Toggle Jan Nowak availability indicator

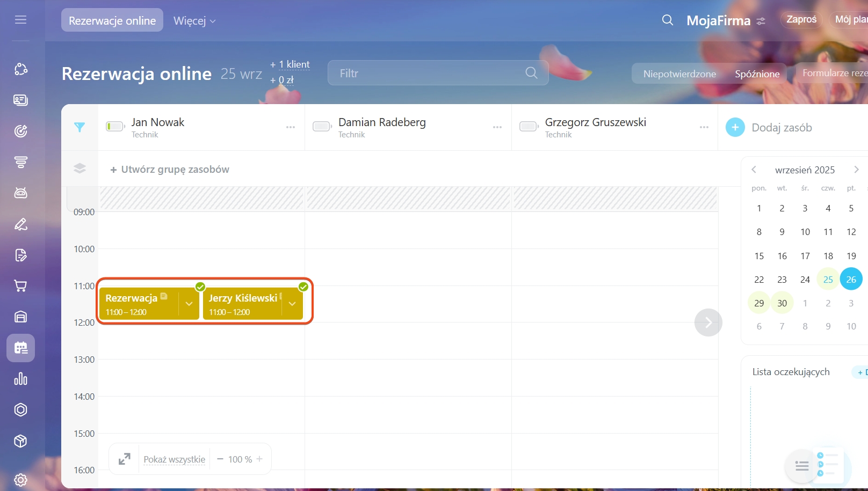coord(115,127)
